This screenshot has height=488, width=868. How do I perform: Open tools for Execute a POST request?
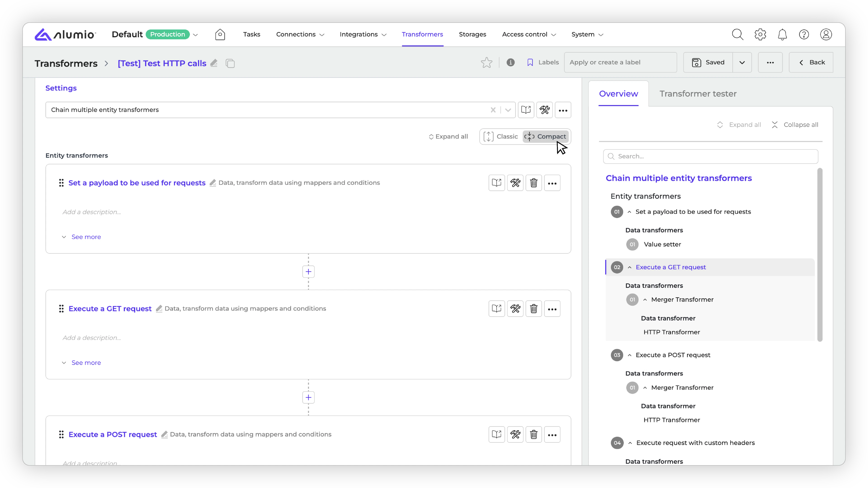point(515,434)
